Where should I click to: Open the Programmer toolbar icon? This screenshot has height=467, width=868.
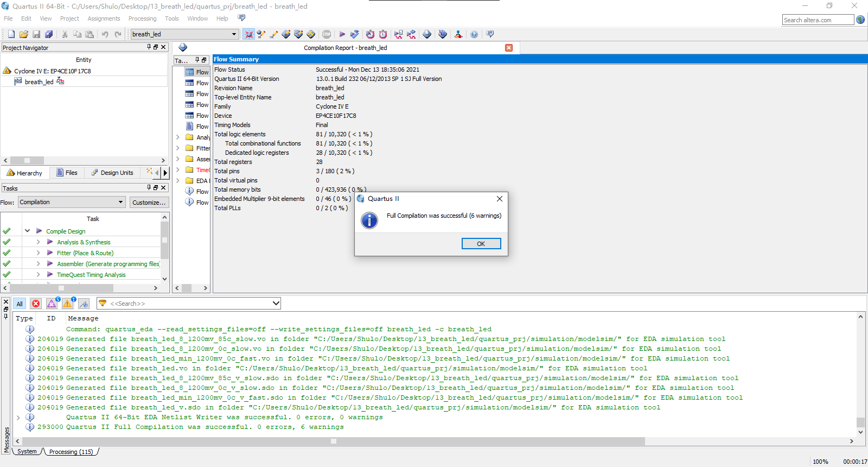pyautogui.click(x=443, y=34)
